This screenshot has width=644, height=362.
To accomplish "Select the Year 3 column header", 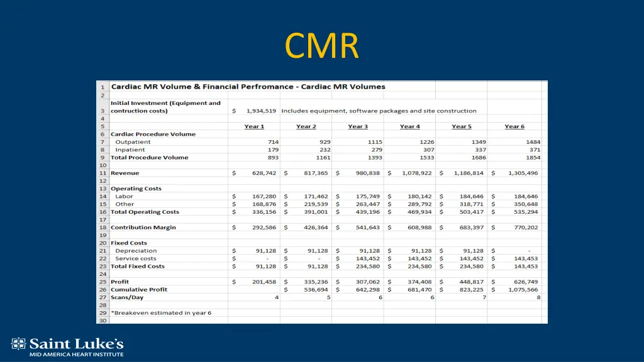I will [x=358, y=126].
